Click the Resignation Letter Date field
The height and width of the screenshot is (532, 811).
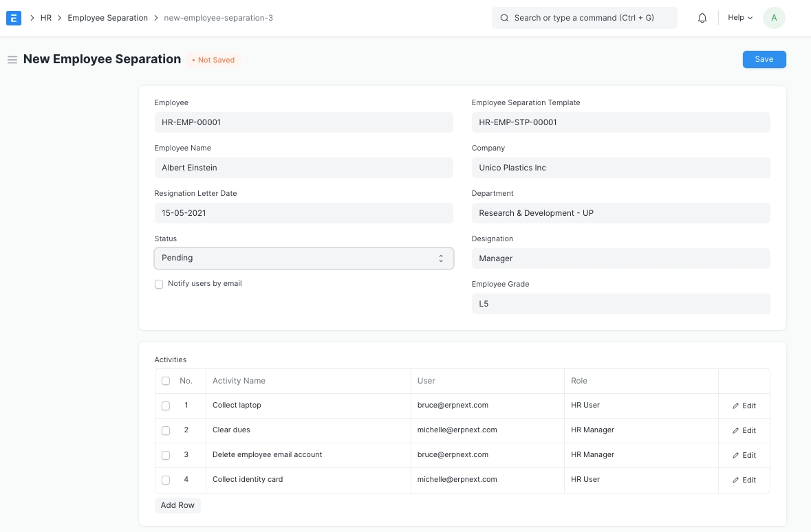point(303,213)
